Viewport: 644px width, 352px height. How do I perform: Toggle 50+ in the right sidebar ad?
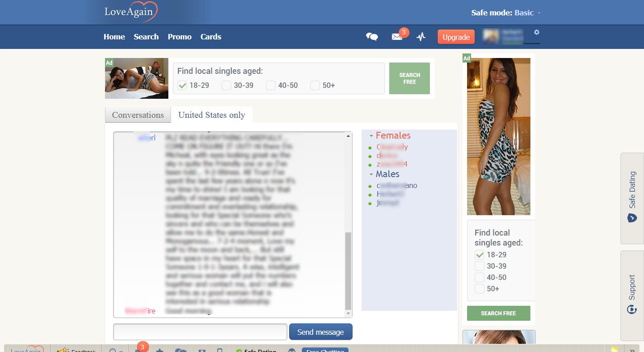click(x=479, y=289)
